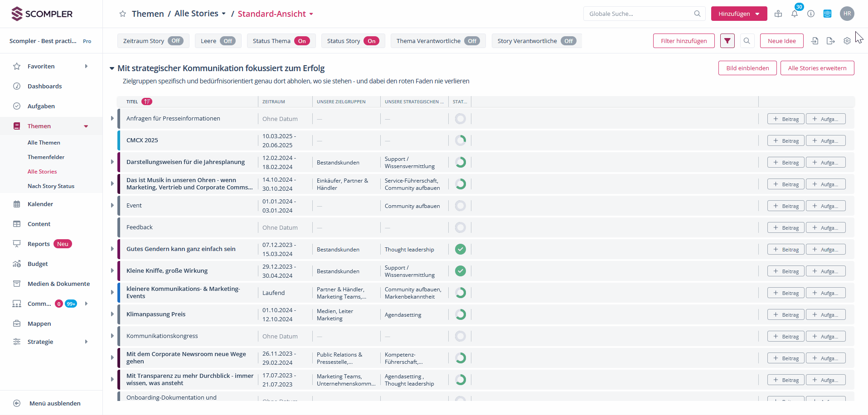Enable the Story Verantwortliche filter
The width and height of the screenshot is (868, 415).
point(568,41)
